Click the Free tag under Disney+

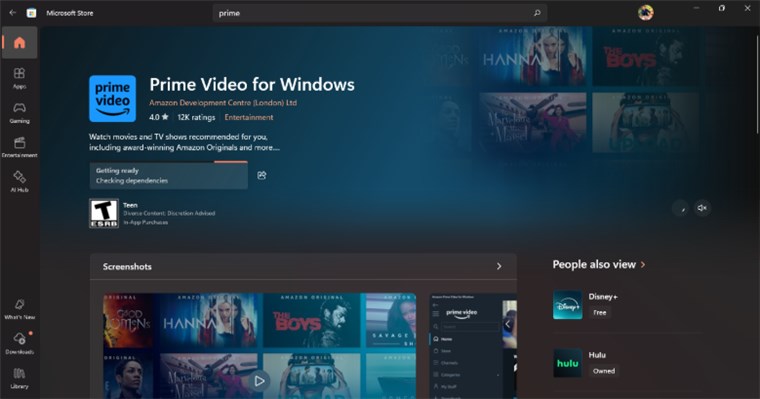point(600,313)
